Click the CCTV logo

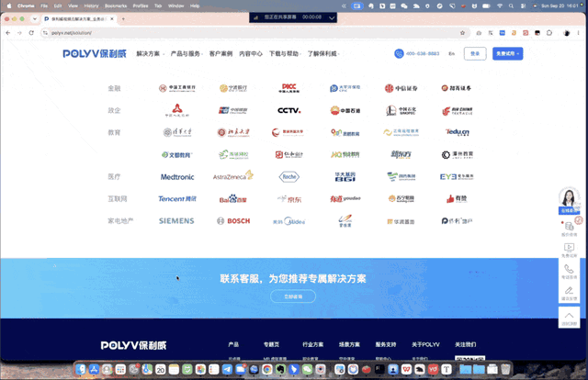289,110
